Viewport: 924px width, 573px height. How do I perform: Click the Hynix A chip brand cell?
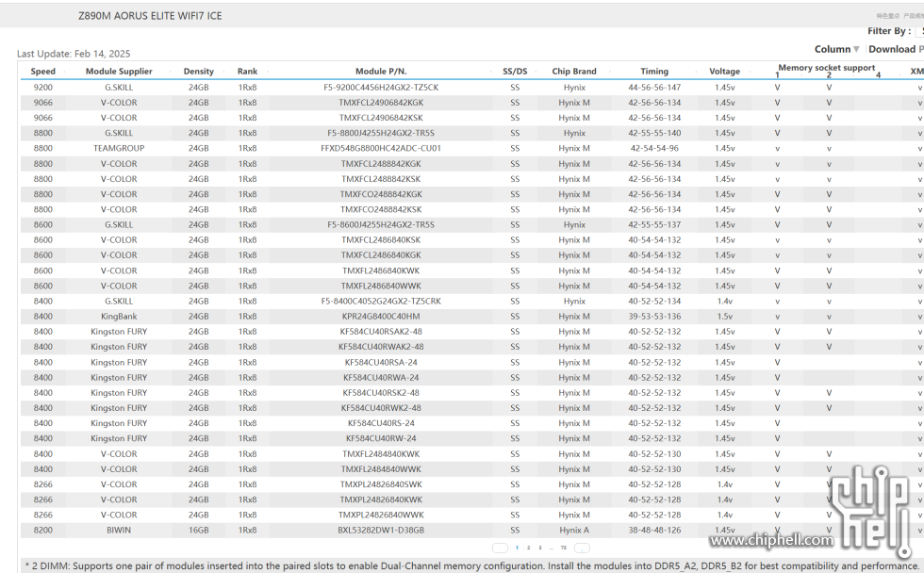[574, 530]
